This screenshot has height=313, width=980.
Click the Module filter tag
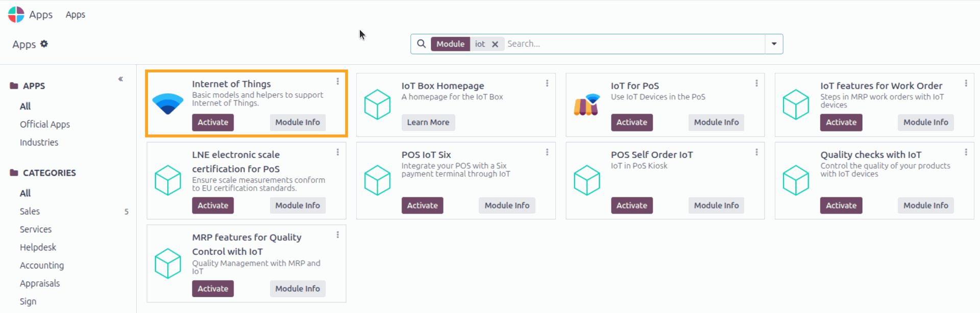click(450, 44)
